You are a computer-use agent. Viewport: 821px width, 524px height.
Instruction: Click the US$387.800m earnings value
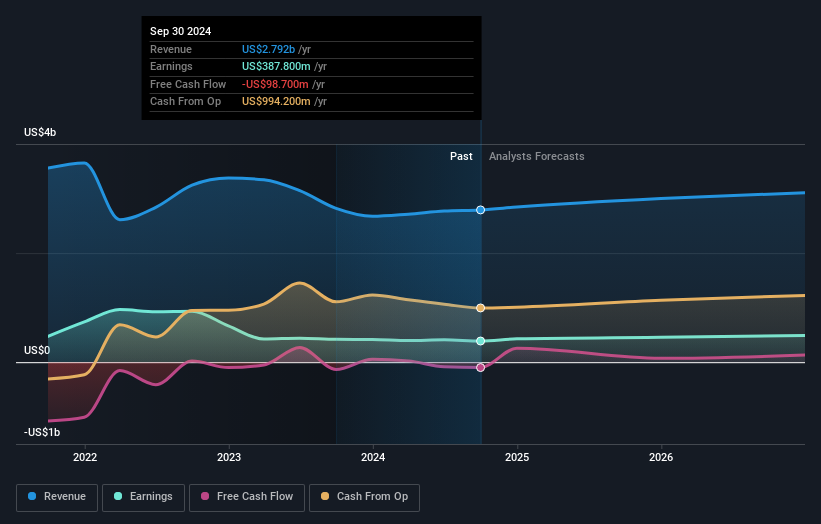[x=276, y=66]
